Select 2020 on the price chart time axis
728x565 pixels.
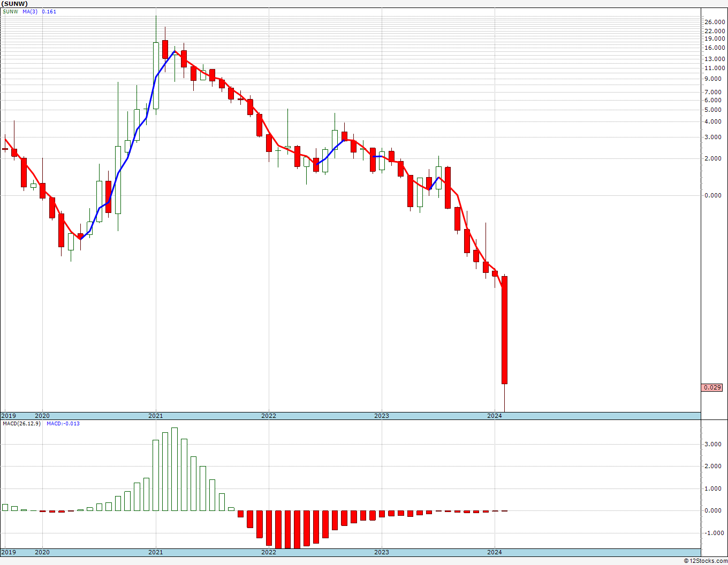[x=42, y=416]
